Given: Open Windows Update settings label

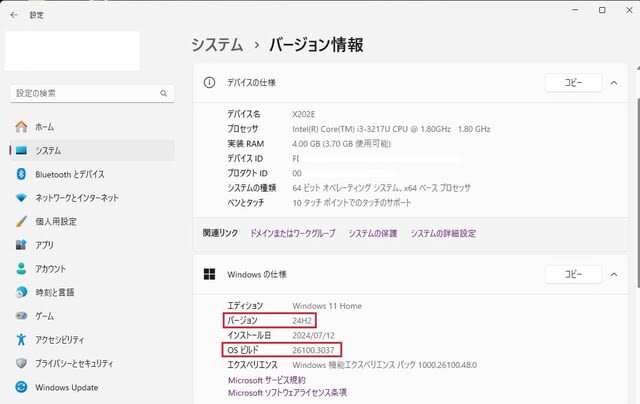Looking at the screenshot, I should tap(67, 387).
